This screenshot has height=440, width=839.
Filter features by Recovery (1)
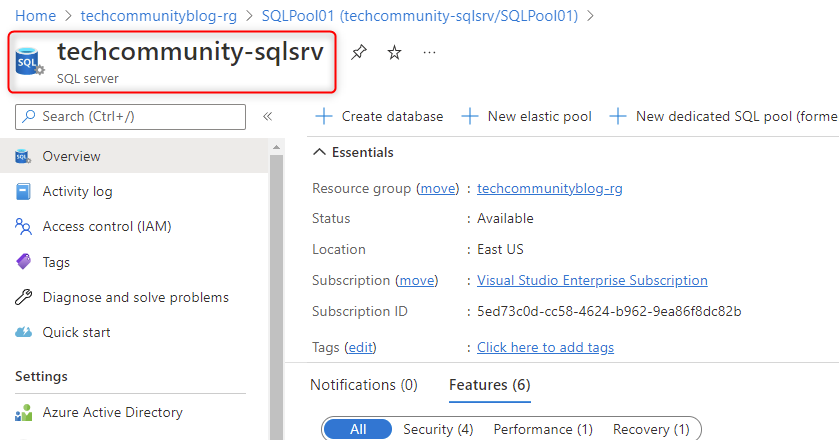click(651, 429)
